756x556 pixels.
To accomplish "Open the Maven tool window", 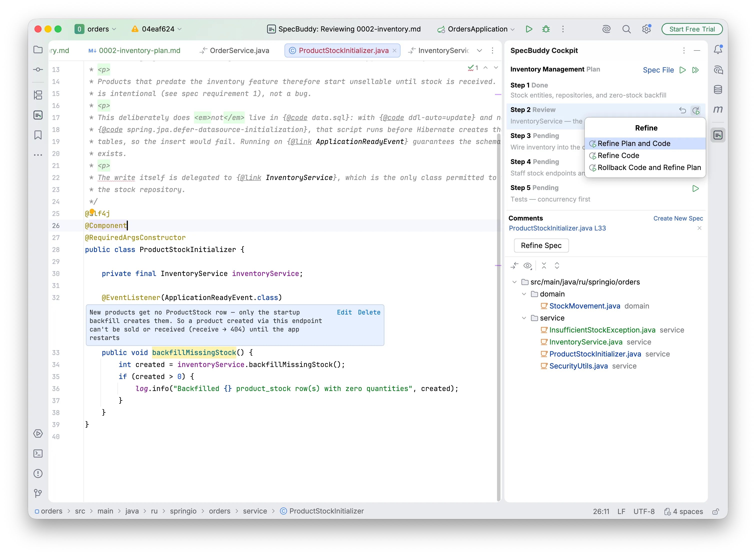I will (x=718, y=109).
